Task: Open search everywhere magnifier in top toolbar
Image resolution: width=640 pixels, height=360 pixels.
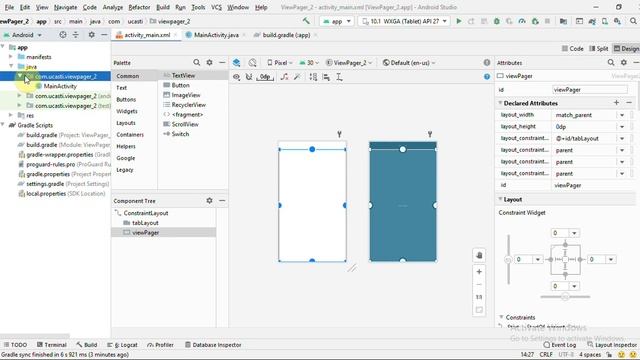Action: pyautogui.click(x=633, y=21)
